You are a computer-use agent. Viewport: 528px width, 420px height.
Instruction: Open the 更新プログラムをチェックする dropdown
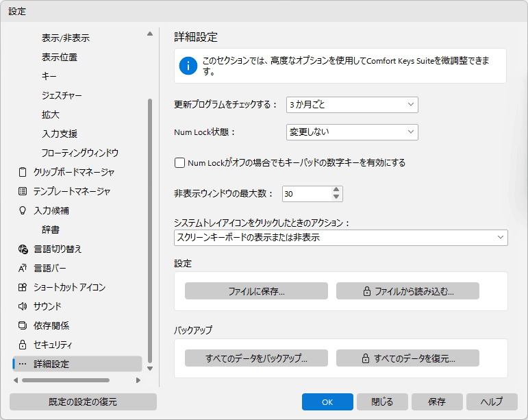tap(352, 105)
